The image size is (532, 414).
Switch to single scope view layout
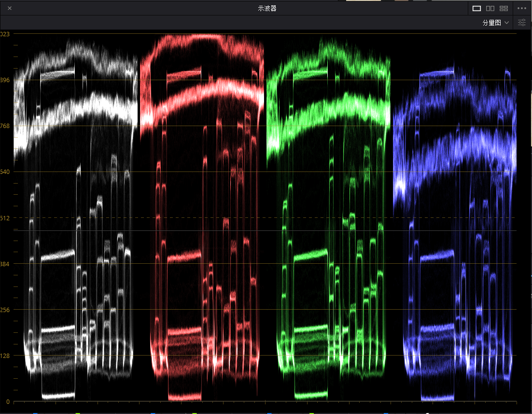[476, 9]
